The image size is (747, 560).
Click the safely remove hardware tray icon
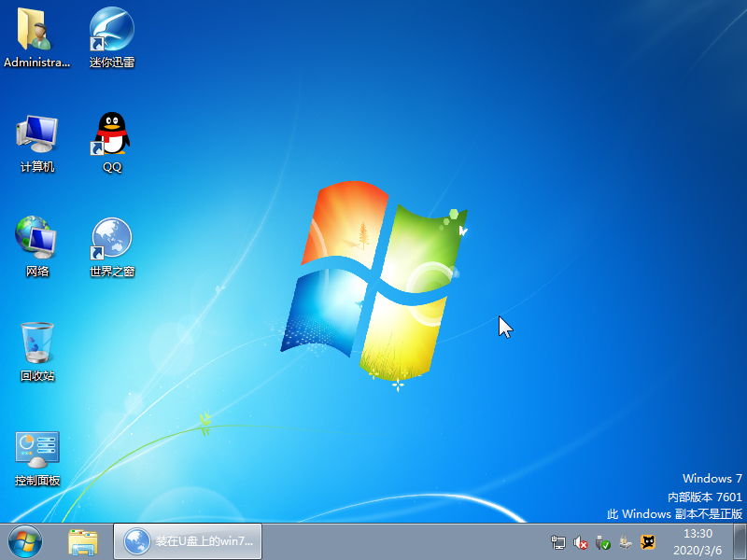[x=625, y=542]
